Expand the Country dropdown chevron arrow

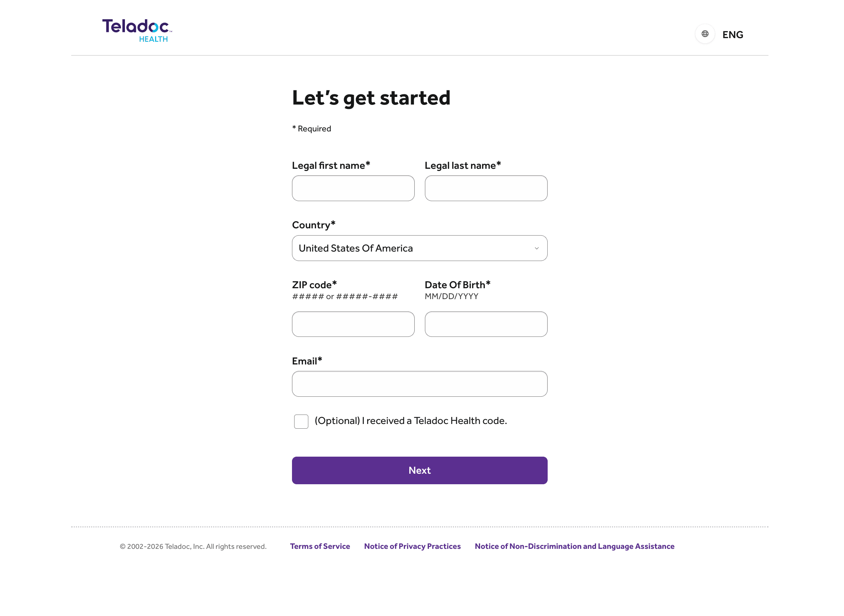[536, 248]
